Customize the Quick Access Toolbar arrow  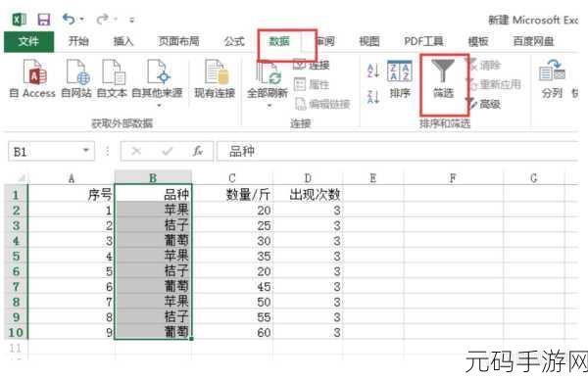click(x=131, y=20)
